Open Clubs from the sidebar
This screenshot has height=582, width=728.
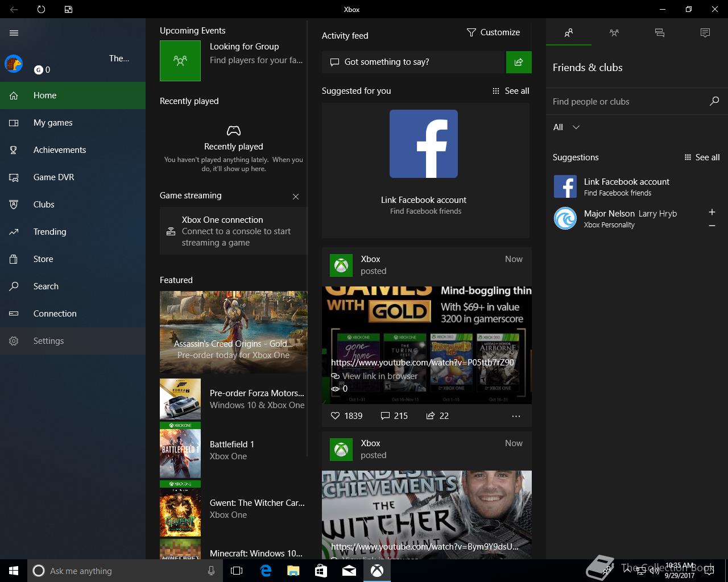[x=73, y=205]
